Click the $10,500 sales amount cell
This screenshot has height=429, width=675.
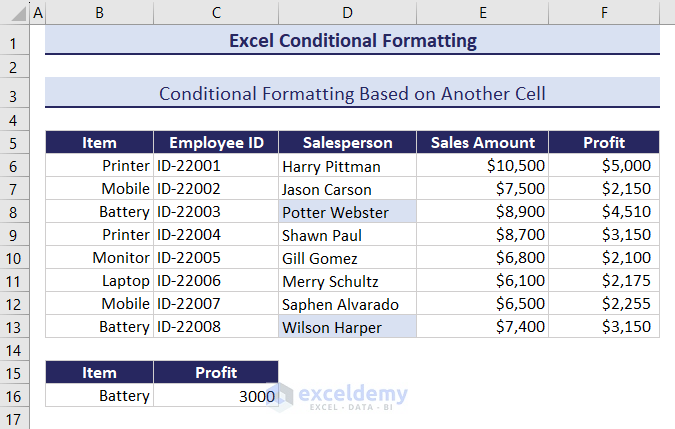482,166
